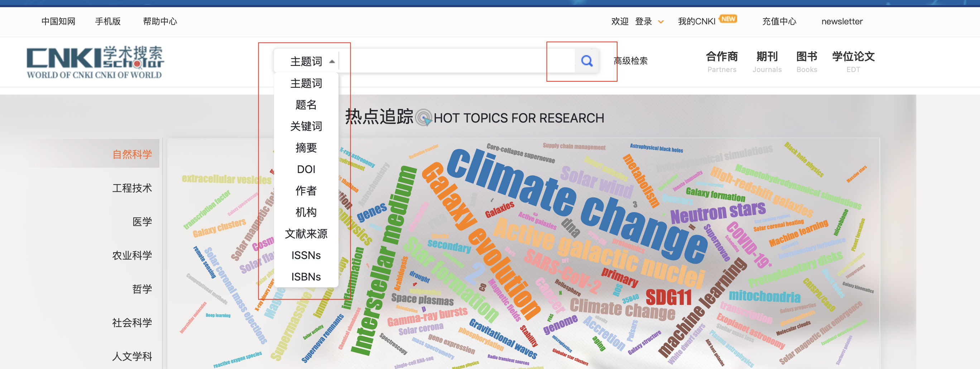Switch to 工程技术 category
Image resolution: width=980 pixels, height=369 pixels.
point(132,188)
